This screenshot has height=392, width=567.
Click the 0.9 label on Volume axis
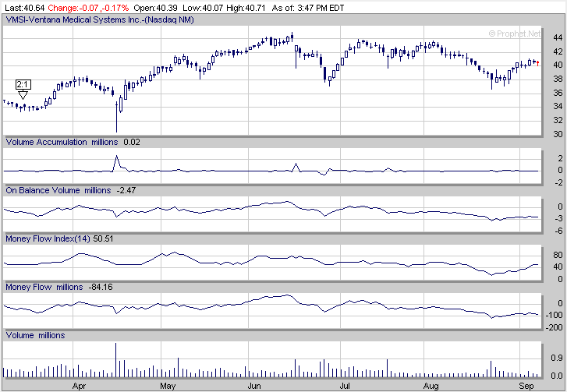(557, 358)
